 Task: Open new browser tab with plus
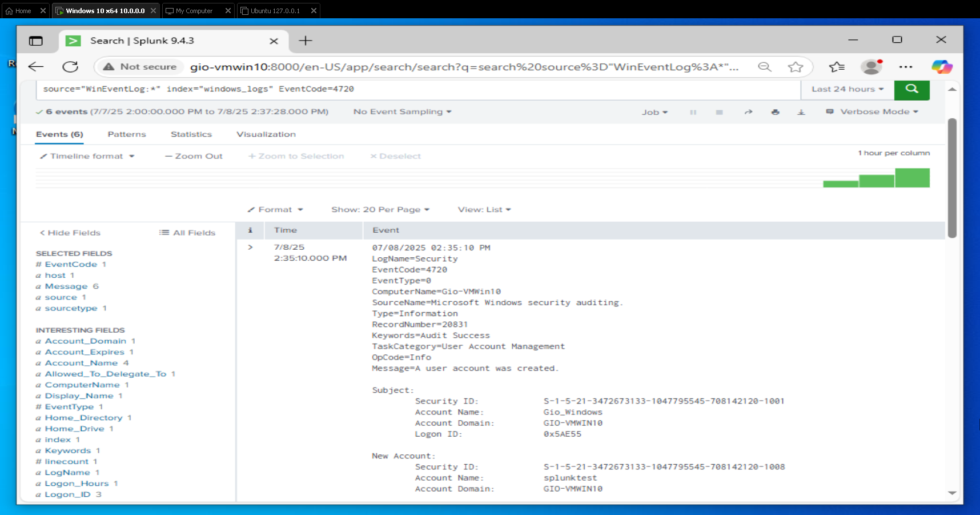[306, 41]
